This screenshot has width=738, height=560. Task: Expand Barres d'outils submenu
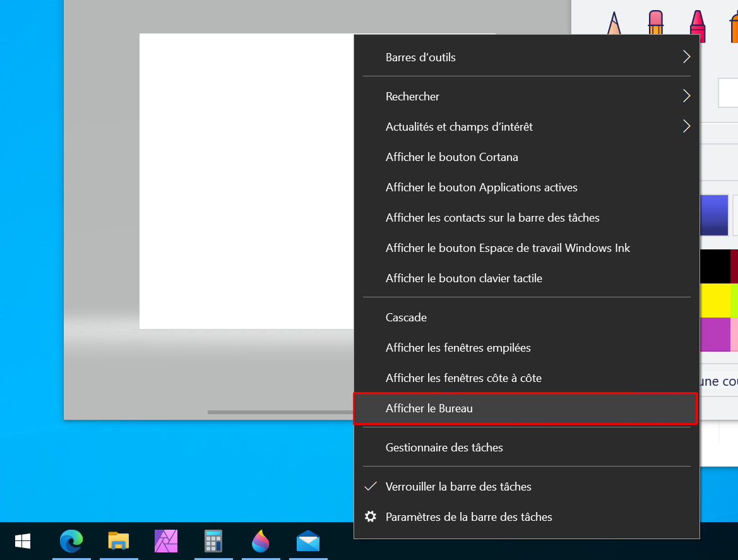(x=527, y=57)
